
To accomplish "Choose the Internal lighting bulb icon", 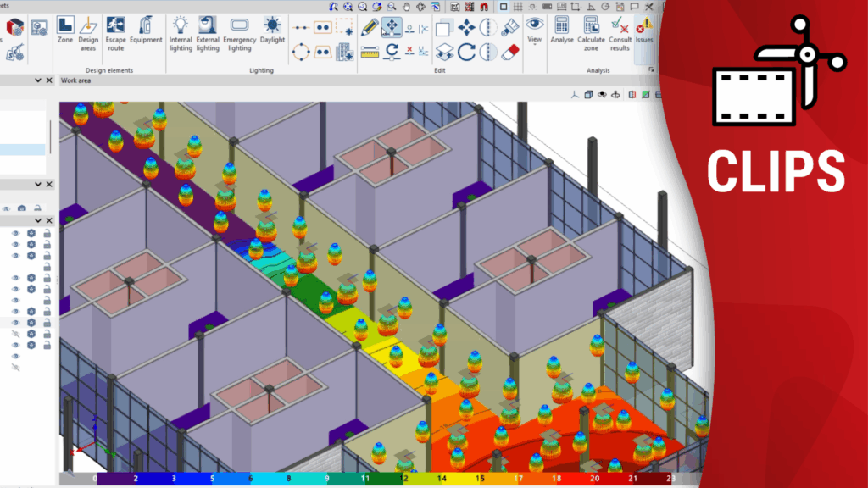I will click(x=181, y=32).
